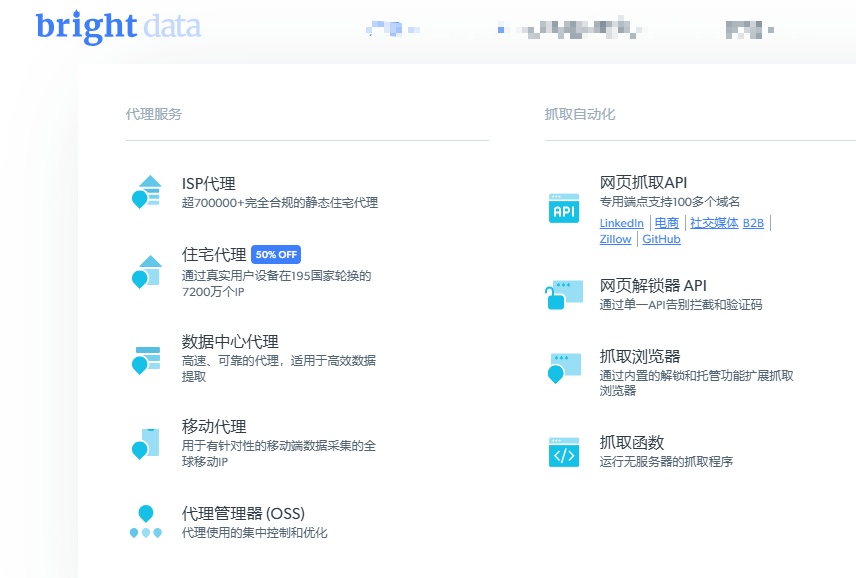Click the 抓取函数 code icon
This screenshot has width=856, height=578.
[x=564, y=452]
